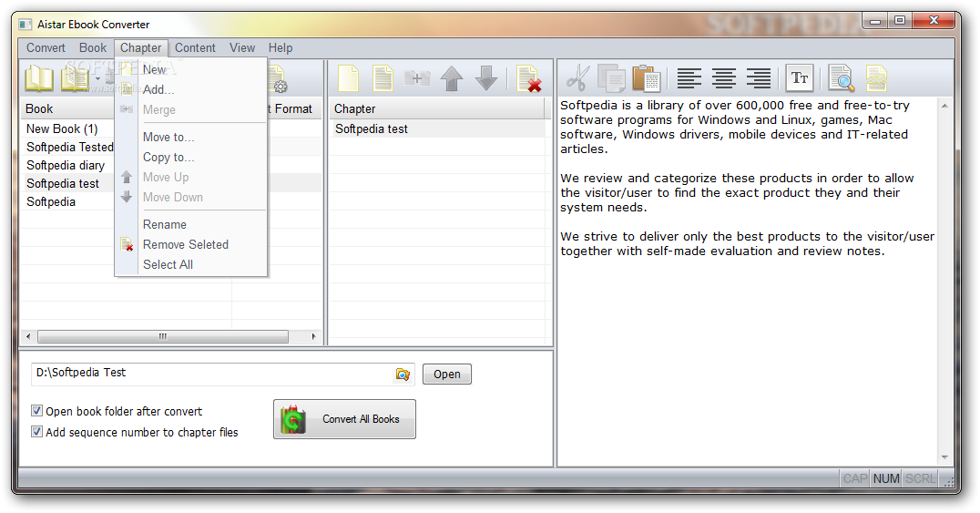The width and height of the screenshot is (980, 513).
Task: Click the text pane scroll down arrow
Action: click(x=944, y=457)
